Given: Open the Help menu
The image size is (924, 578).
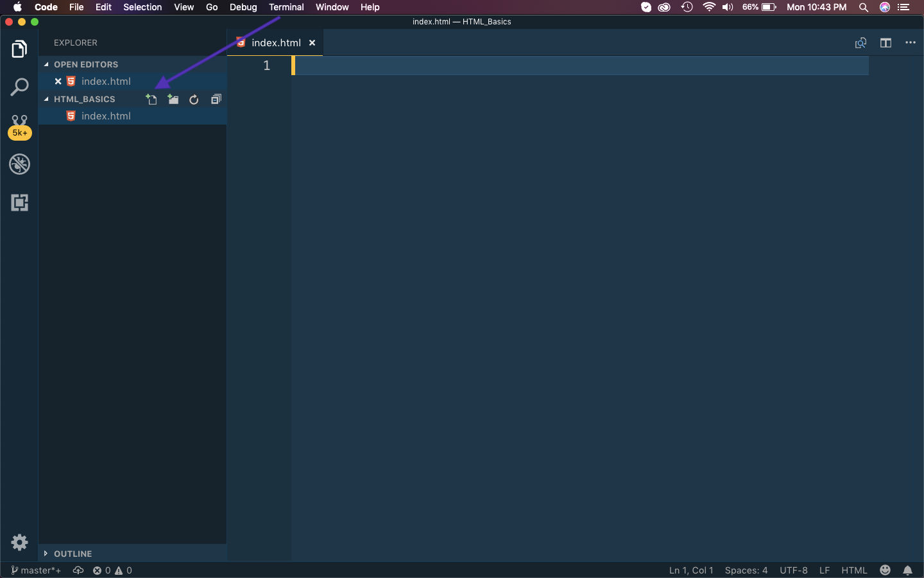Looking at the screenshot, I should [370, 7].
